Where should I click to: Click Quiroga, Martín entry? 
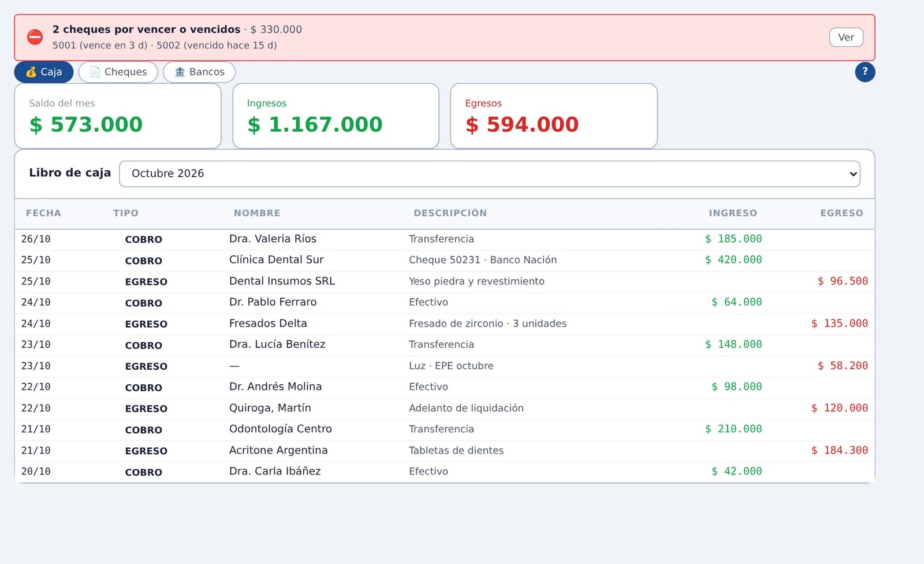click(x=270, y=408)
